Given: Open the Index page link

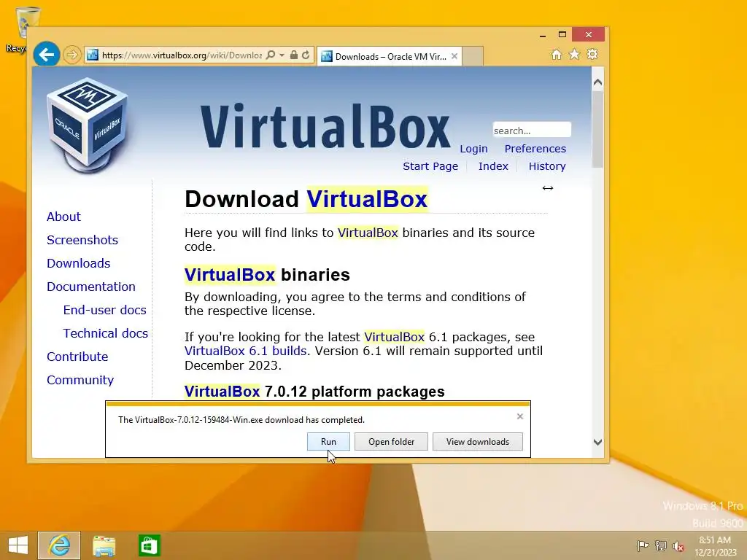Looking at the screenshot, I should tap(493, 166).
